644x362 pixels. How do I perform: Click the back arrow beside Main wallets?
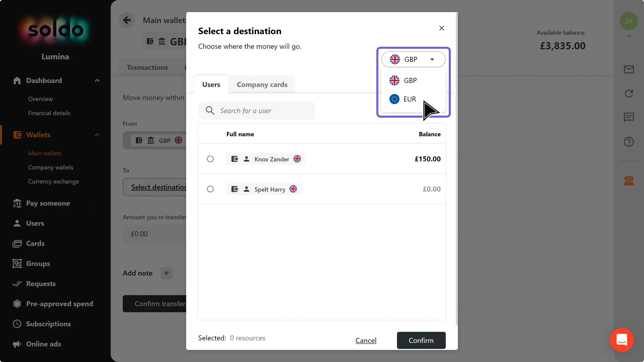coord(127,20)
